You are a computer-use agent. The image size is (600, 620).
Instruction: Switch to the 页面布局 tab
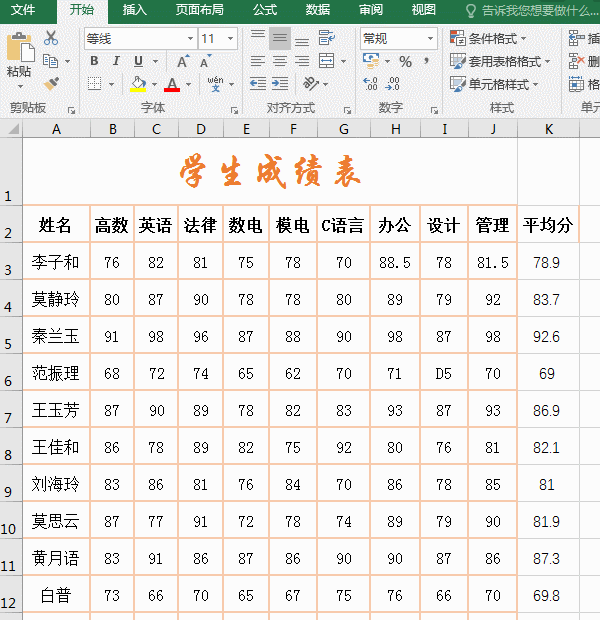pyautogui.click(x=200, y=9)
